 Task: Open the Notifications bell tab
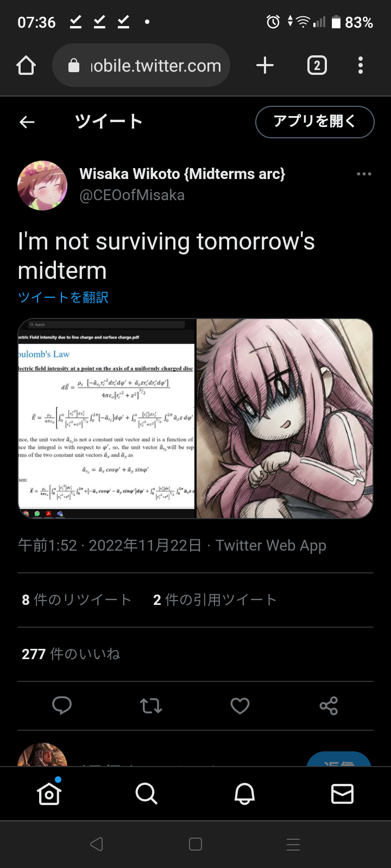244,794
